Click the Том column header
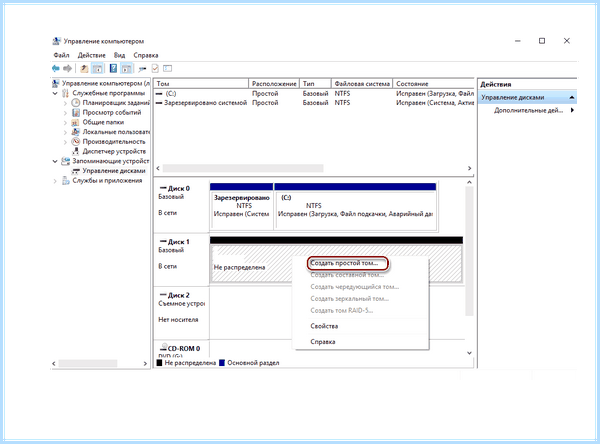 [x=201, y=83]
